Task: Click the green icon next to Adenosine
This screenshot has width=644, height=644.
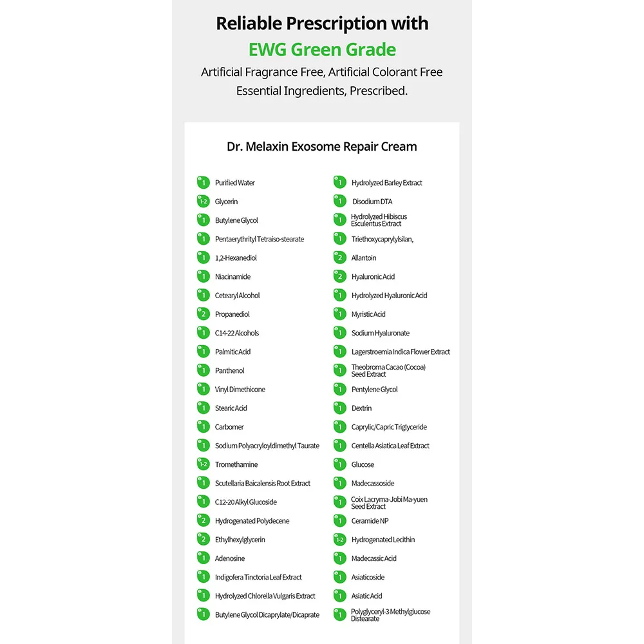Action: pos(204,558)
